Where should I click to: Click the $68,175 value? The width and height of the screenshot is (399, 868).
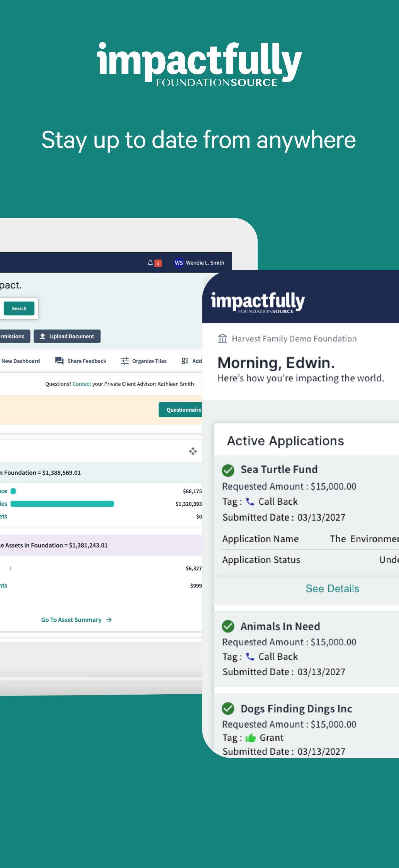(192, 491)
